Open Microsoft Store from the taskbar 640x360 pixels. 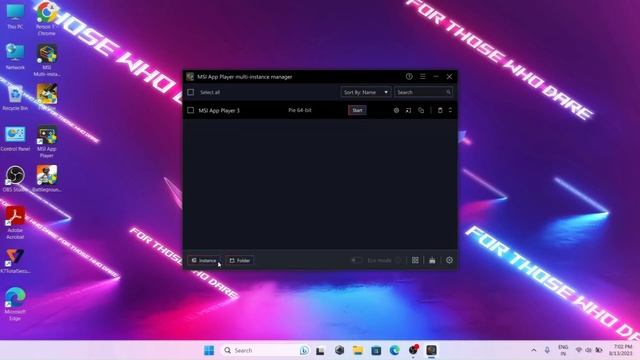point(376,350)
